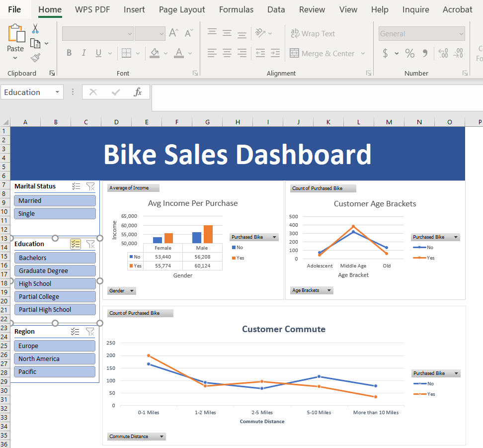Toggle the Married slicer item
The width and height of the screenshot is (483, 448).
pyautogui.click(x=55, y=201)
